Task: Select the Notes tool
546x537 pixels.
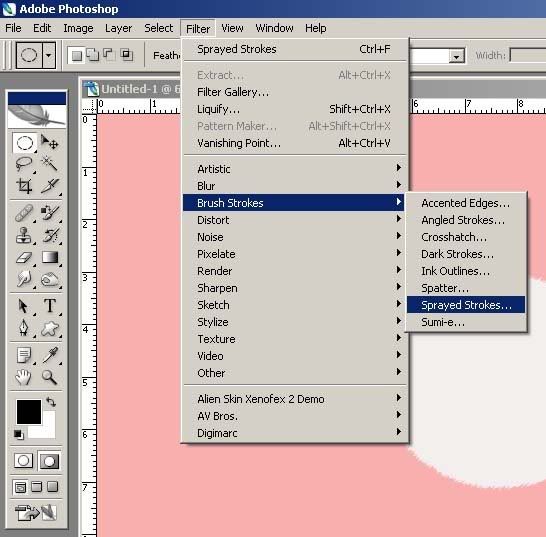Action: (24, 355)
